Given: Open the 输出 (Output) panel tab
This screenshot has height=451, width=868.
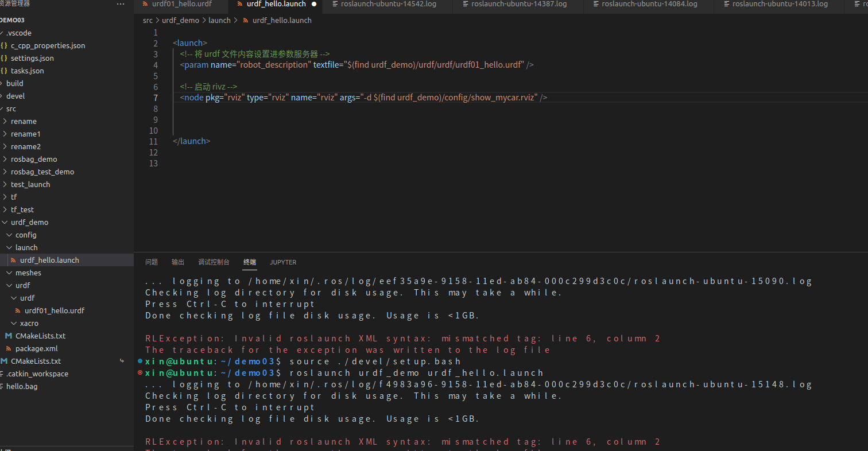Looking at the screenshot, I should tap(178, 262).
